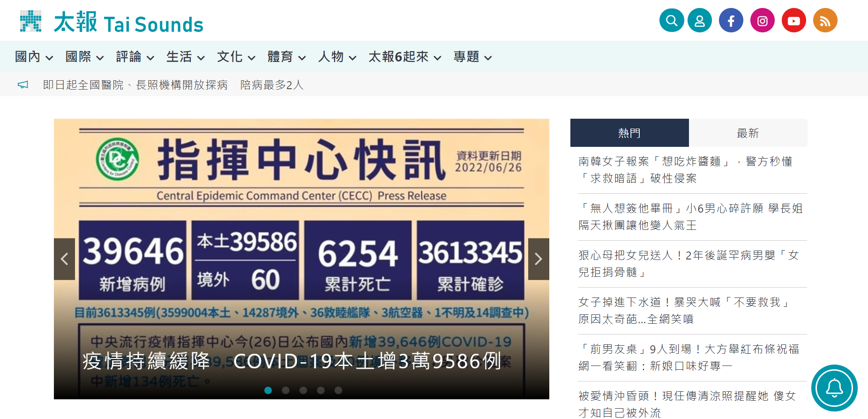Switch to the 熱門 tab
The height and width of the screenshot is (419, 868).
[x=629, y=133]
